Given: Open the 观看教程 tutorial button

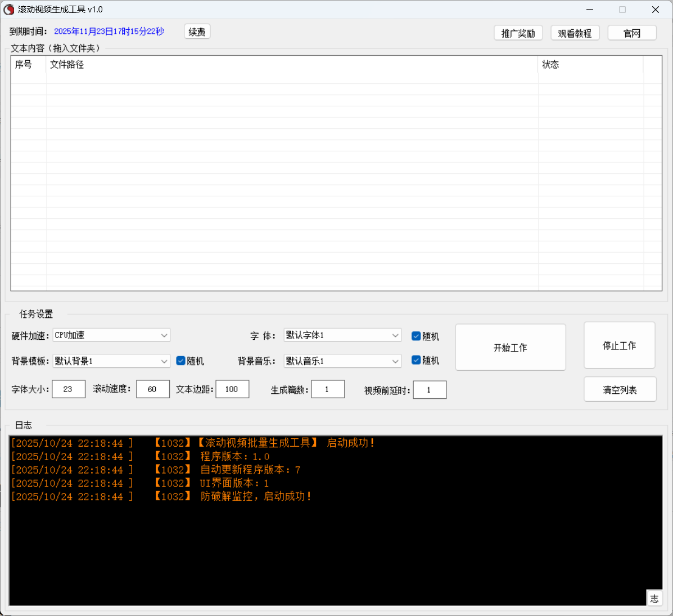Looking at the screenshot, I should [575, 33].
